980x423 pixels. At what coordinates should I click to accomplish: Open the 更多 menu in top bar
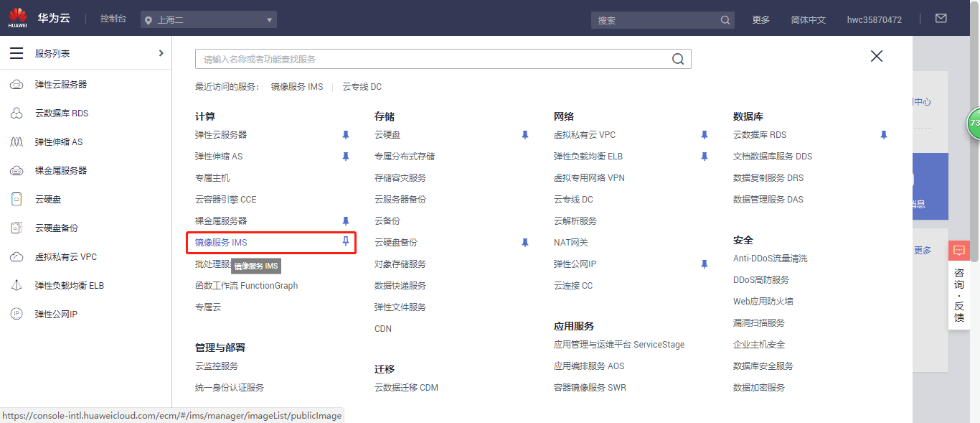(761, 19)
